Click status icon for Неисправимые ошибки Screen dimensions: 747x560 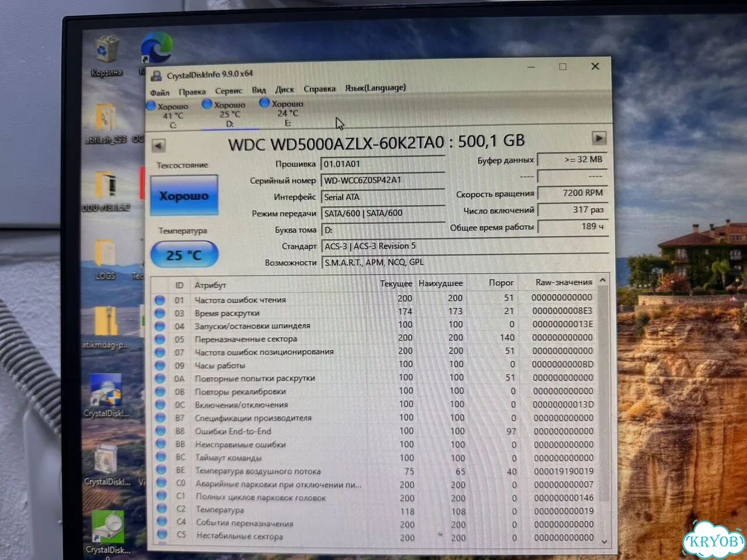(161, 444)
